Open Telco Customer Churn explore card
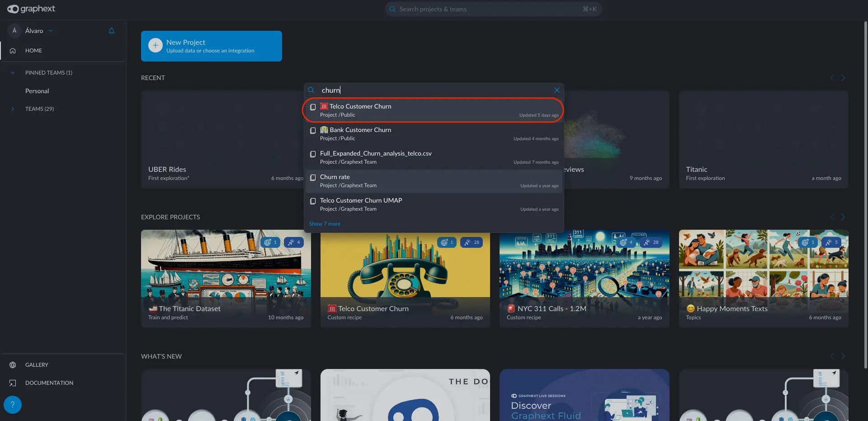 405,280
